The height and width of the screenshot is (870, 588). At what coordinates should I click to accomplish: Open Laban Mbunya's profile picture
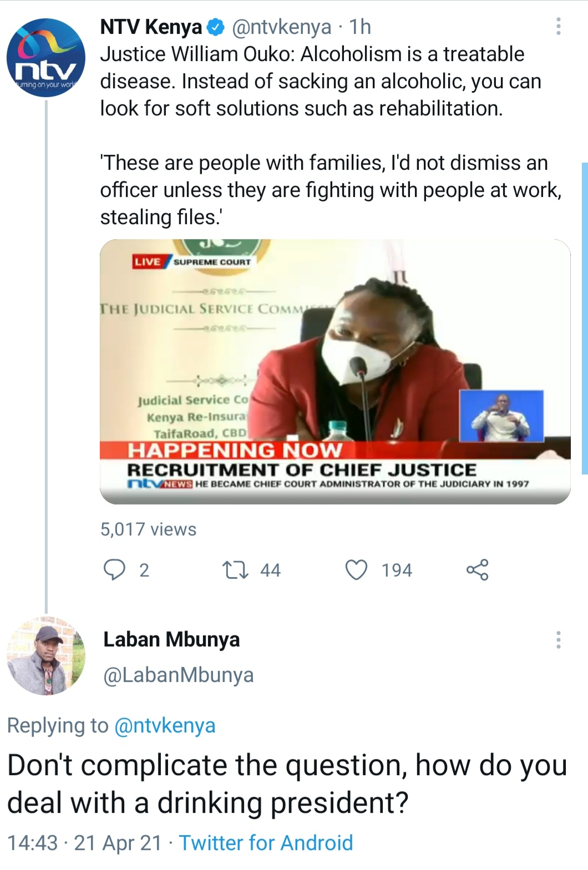pos(46,655)
